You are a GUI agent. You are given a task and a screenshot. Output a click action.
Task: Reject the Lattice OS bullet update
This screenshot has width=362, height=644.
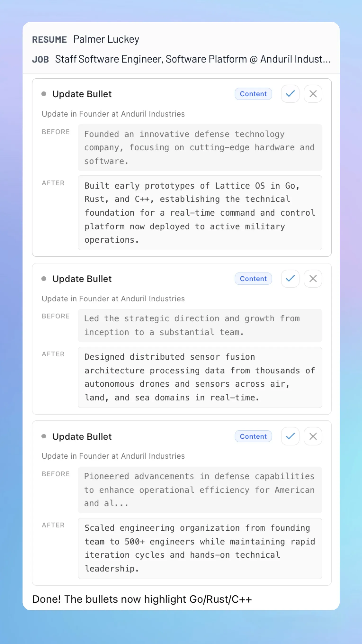313,94
